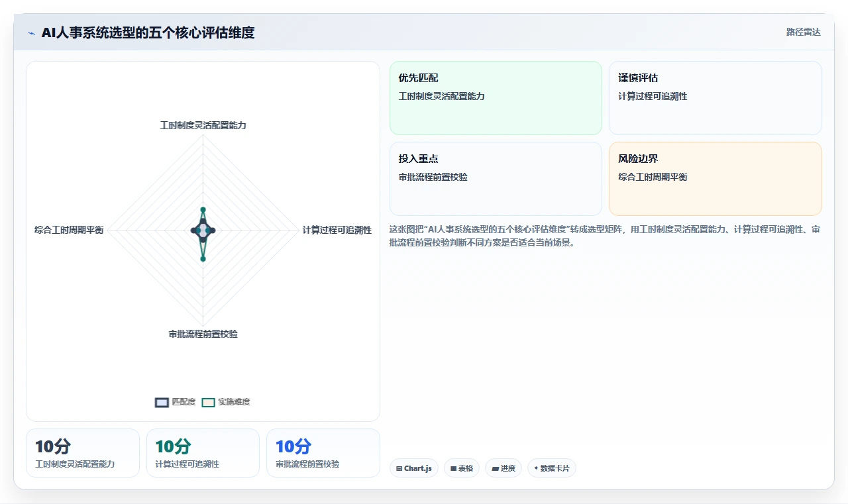Select the 数据卡片 tag chip
Viewport: 848px width, 504px height.
(552, 468)
